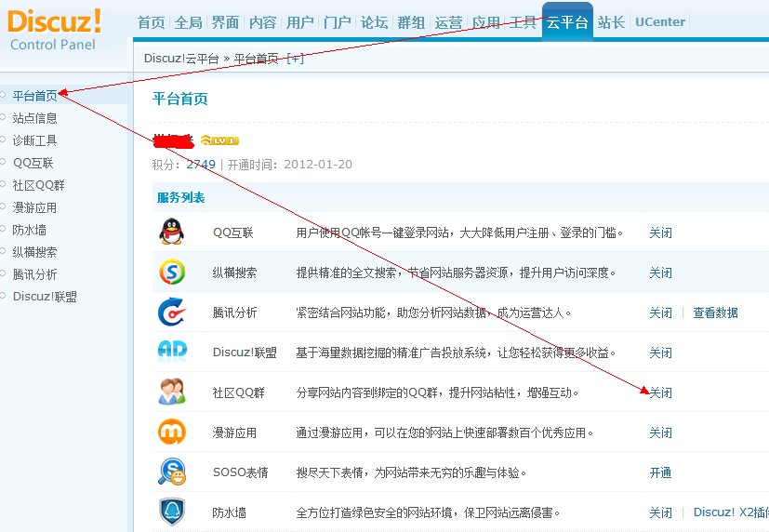Screen dimensions: 769x532
Task: Click the 腾讯分析 service name in list
Action: click(x=234, y=313)
